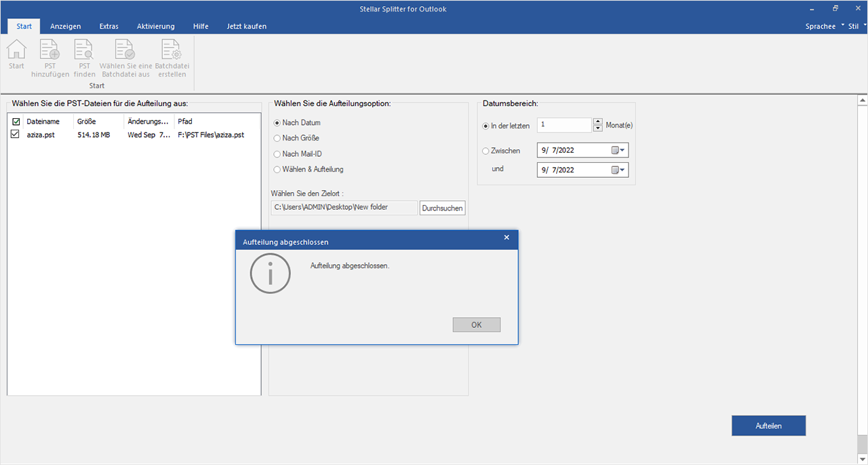
Task: Click the PST hinzufügen icon
Action: coord(50,50)
